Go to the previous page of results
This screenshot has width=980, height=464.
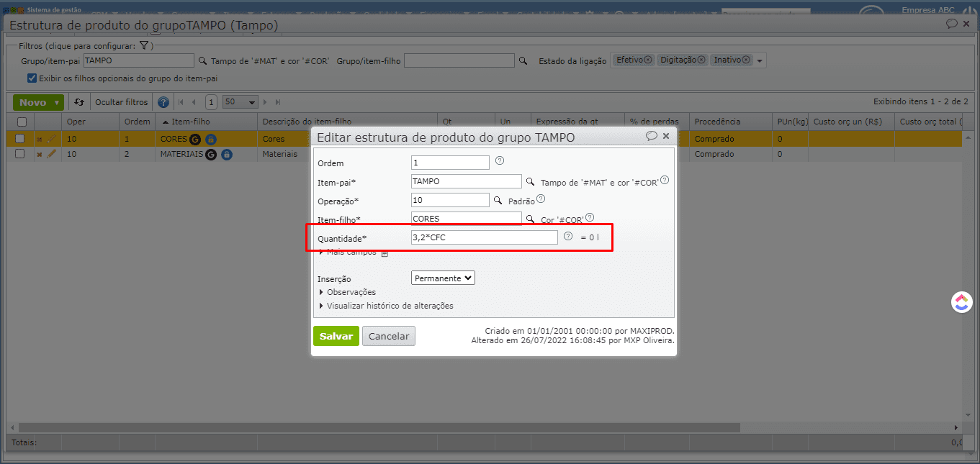pyautogui.click(x=194, y=102)
